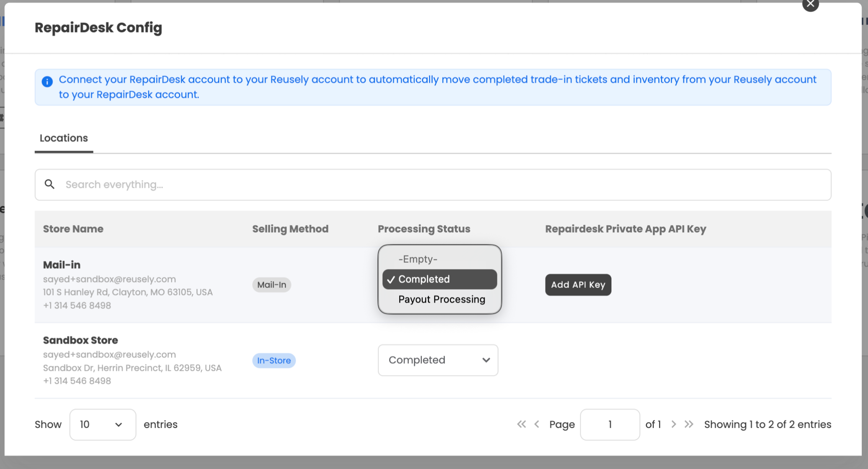Click the Store Name column header
Image resolution: width=868 pixels, height=469 pixels.
click(73, 229)
